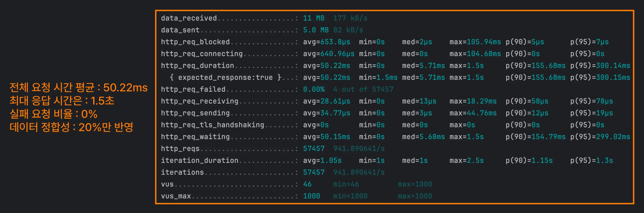Click the http_req_receiving max value 18.29ms
Image resolution: width=644 pixels, height=213 pixels.
click(x=481, y=101)
